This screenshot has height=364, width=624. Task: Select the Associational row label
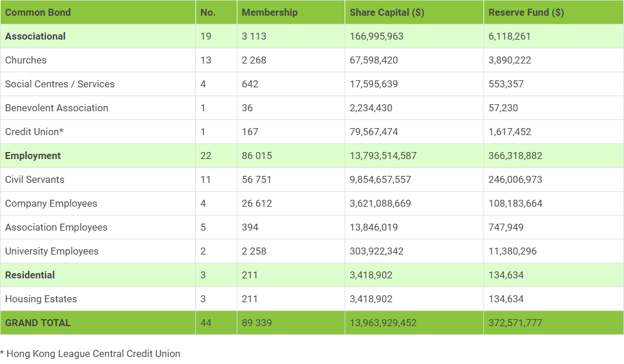pos(36,36)
